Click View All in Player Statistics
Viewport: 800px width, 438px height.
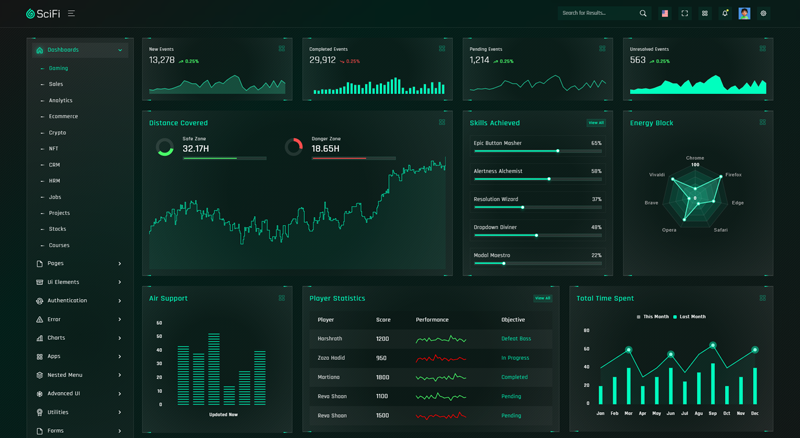542,298
